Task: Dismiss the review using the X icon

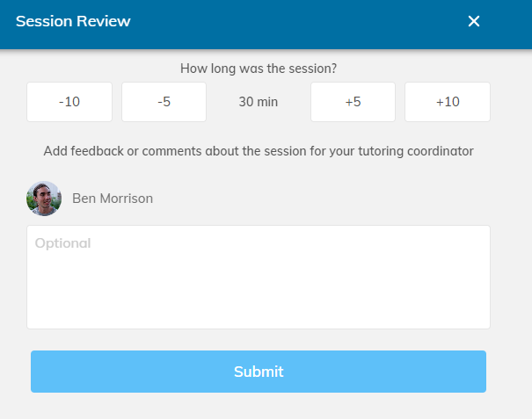Action: pyautogui.click(x=474, y=21)
